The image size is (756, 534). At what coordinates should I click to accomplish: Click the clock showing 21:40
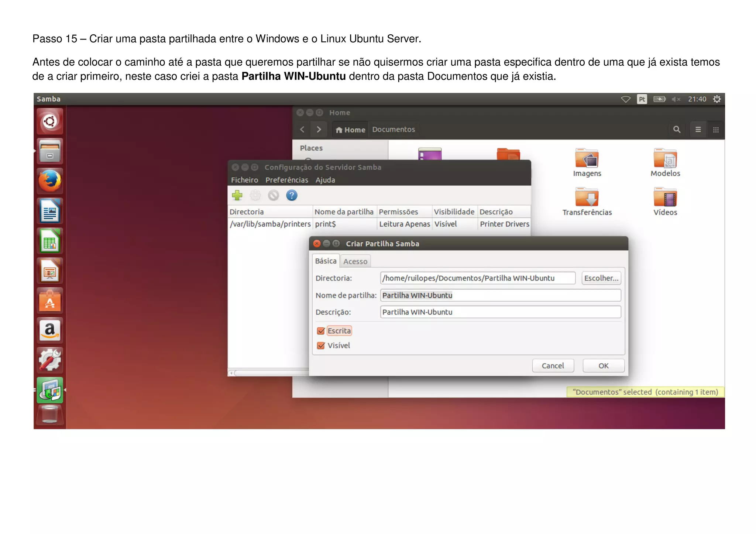tap(697, 99)
